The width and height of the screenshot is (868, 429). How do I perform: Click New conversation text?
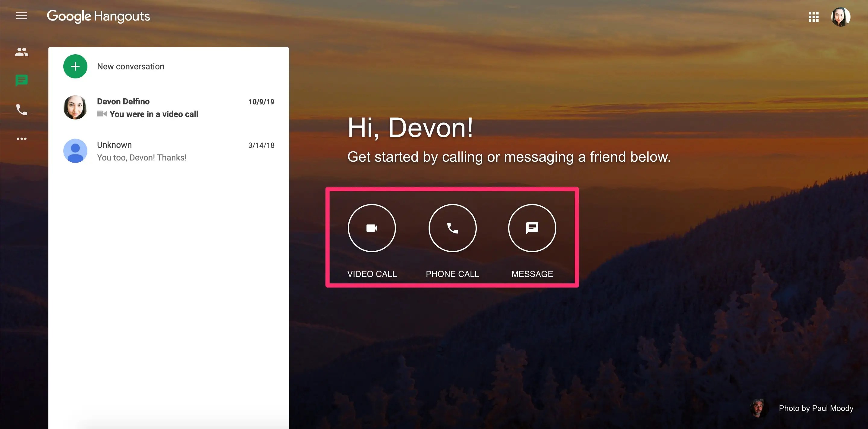click(x=131, y=66)
